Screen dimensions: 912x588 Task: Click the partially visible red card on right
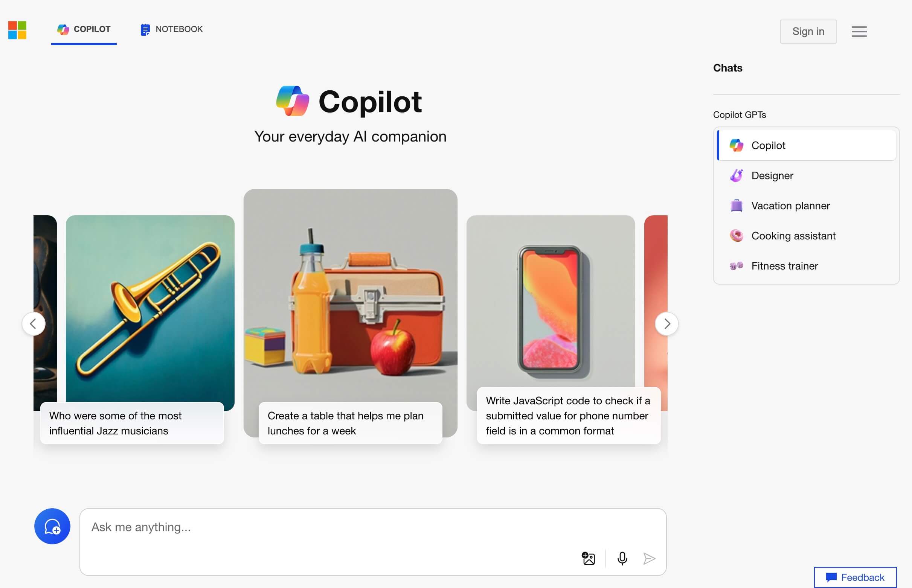(x=656, y=313)
